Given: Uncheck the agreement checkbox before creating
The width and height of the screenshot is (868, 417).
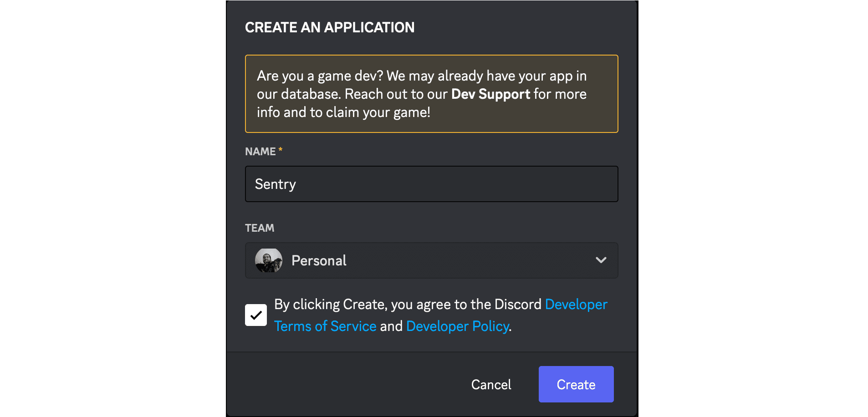Looking at the screenshot, I should (256, 315).
